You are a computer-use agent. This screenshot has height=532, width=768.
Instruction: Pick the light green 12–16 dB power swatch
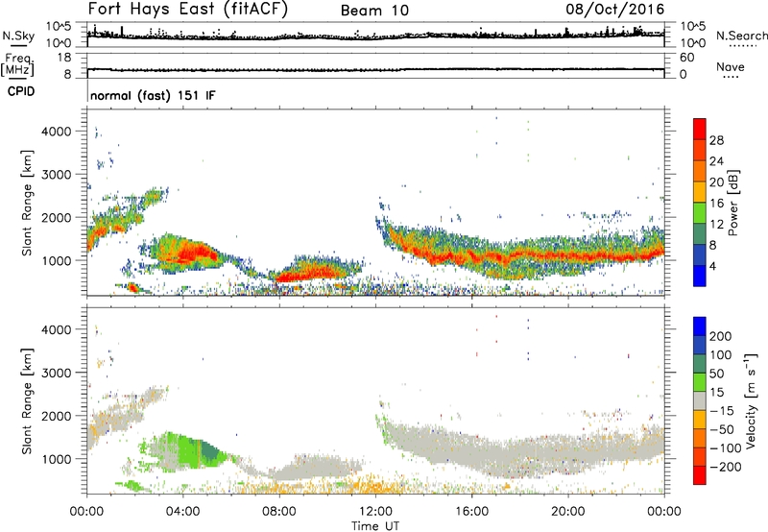700,212
